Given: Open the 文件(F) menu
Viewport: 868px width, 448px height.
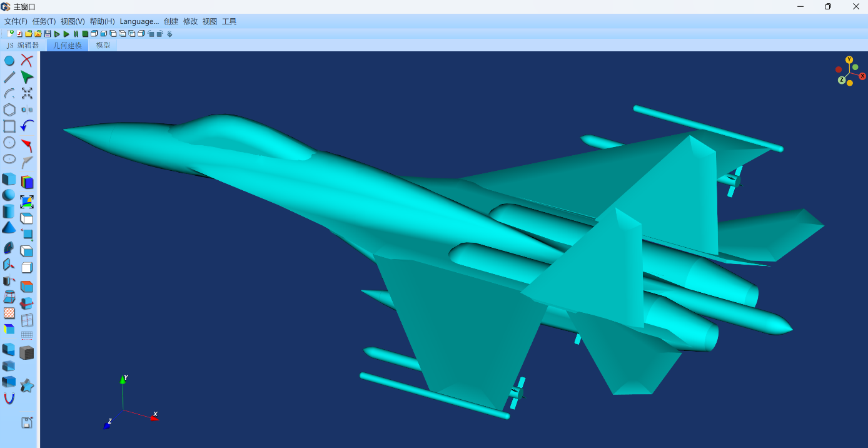Looking at the screenshot, I should pos(16,21).
